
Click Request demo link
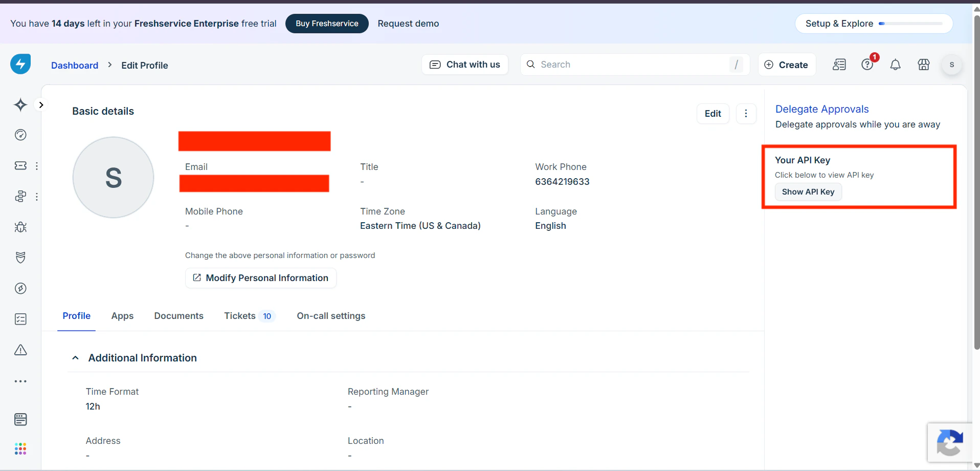click(x=408, y=24)
